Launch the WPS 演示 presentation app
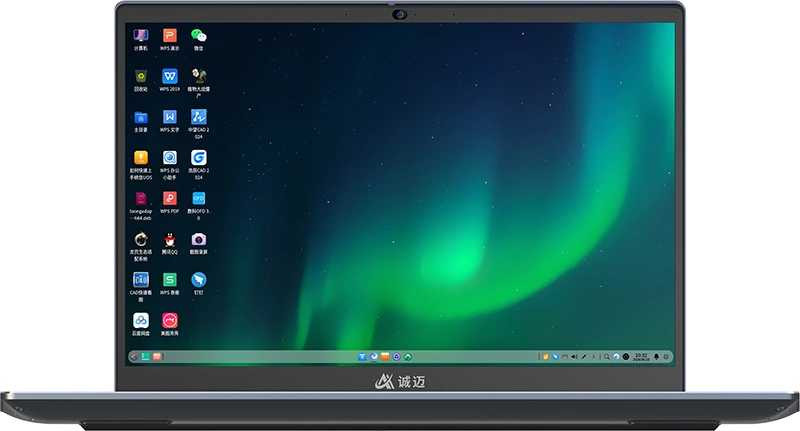The image size is (800, 431). coord(170,37)
